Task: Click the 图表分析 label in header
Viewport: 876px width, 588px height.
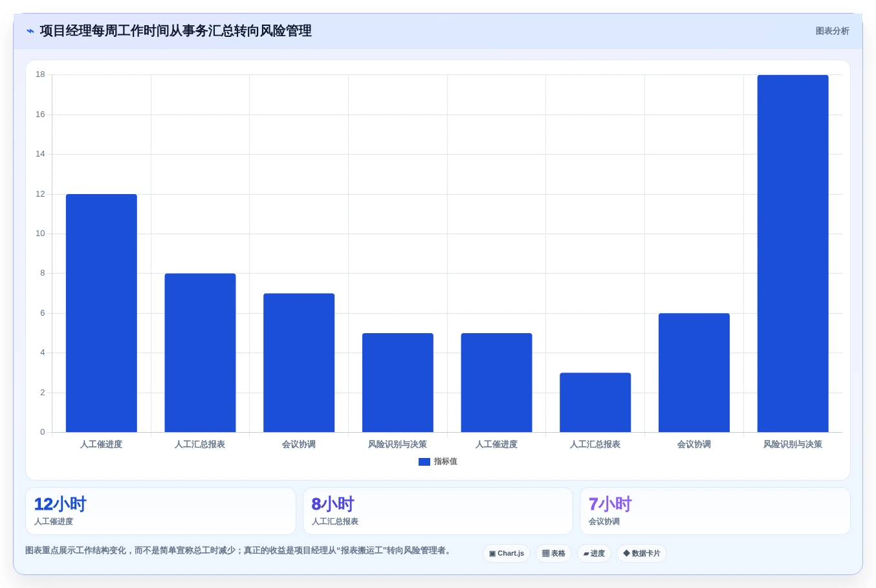Action: click(x=832, y=31)
